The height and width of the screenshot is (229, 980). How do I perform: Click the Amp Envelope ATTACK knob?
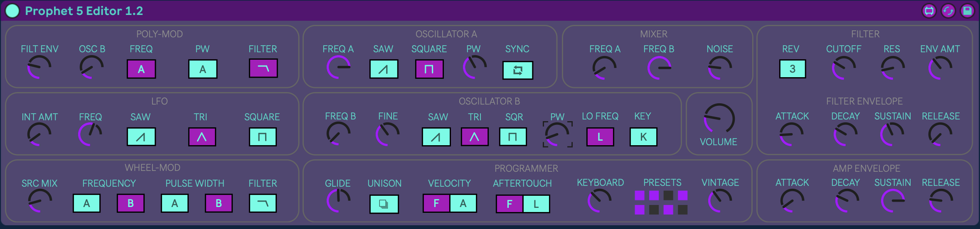pos(793,201)
